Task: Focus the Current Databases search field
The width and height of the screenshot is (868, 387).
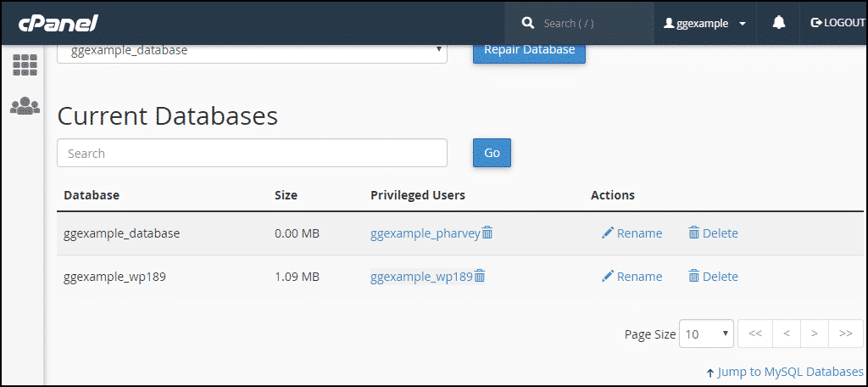Action: pos(252,154)
